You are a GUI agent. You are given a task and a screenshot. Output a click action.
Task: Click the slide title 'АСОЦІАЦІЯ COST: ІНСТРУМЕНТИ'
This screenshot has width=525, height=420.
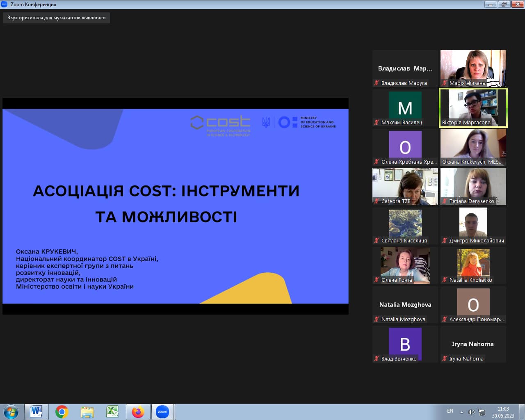(x=166, y=191)
